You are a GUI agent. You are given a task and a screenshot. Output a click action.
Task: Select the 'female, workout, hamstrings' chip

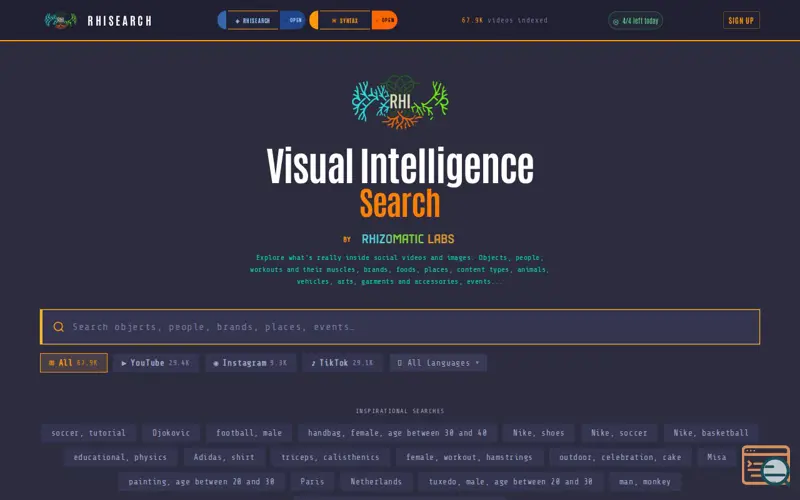click(469, 457)
